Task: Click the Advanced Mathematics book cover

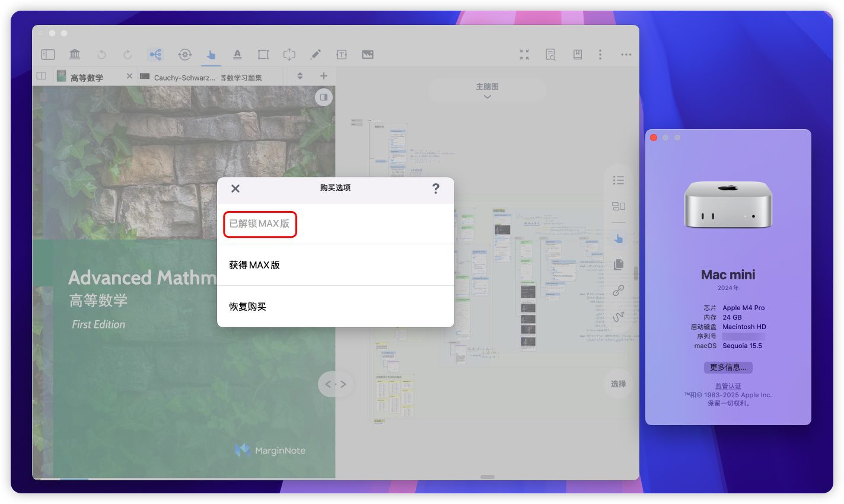Action: (184, 282)
